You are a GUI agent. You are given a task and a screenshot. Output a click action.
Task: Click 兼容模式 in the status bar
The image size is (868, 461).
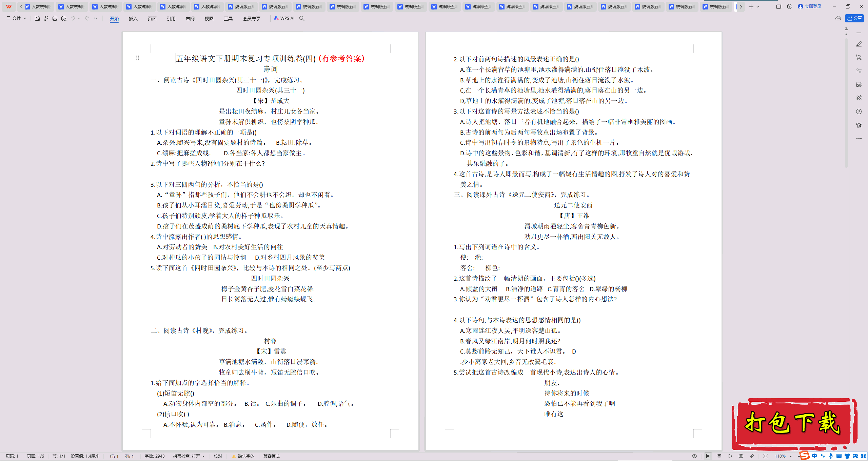pyautogui.click(x=272, y=456)
